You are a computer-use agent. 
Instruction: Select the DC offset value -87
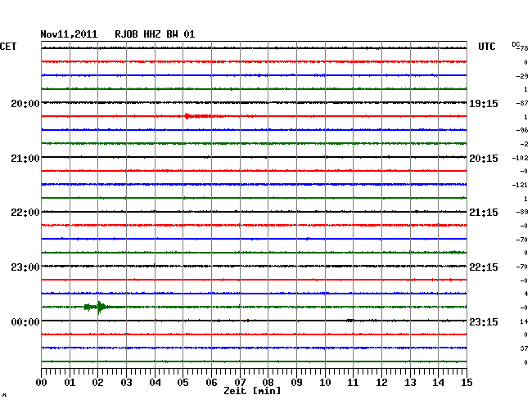tap(522, 103)
